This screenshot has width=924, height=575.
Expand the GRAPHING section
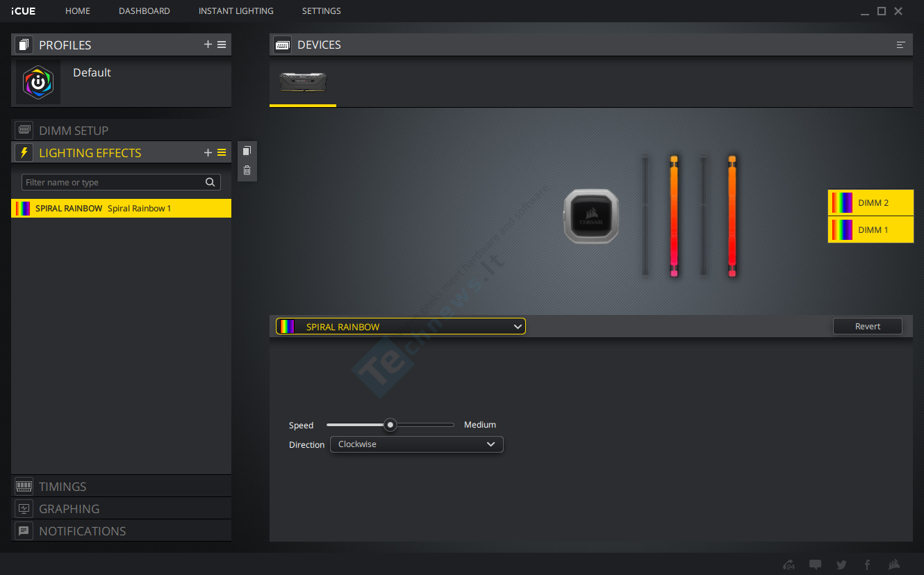point(122,509)
